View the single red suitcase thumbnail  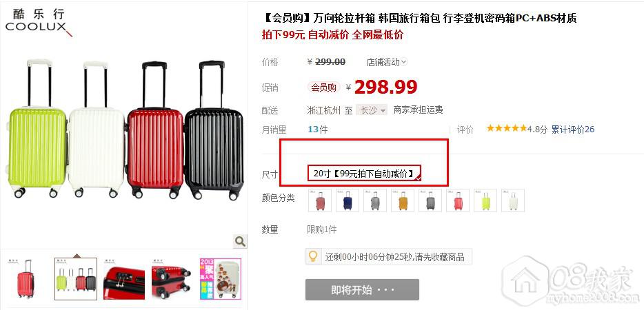coord(26,279)
